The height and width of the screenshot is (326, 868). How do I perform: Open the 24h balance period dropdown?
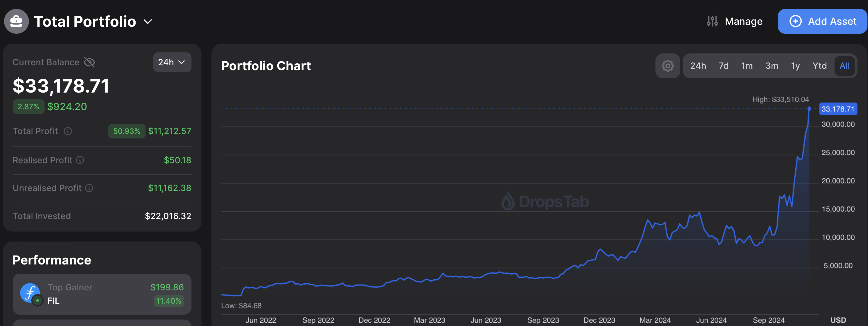[172, 62]
